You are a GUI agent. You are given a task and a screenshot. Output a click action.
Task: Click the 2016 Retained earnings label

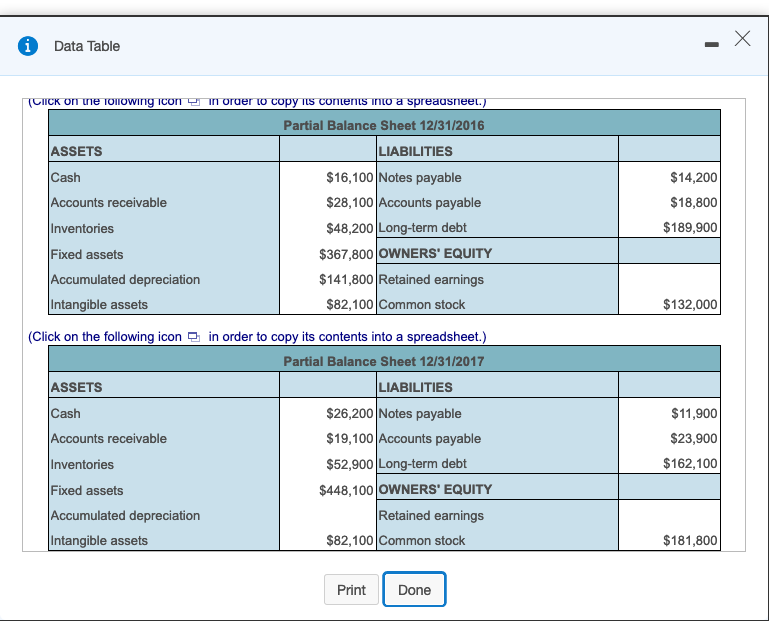tap(431, 280)
